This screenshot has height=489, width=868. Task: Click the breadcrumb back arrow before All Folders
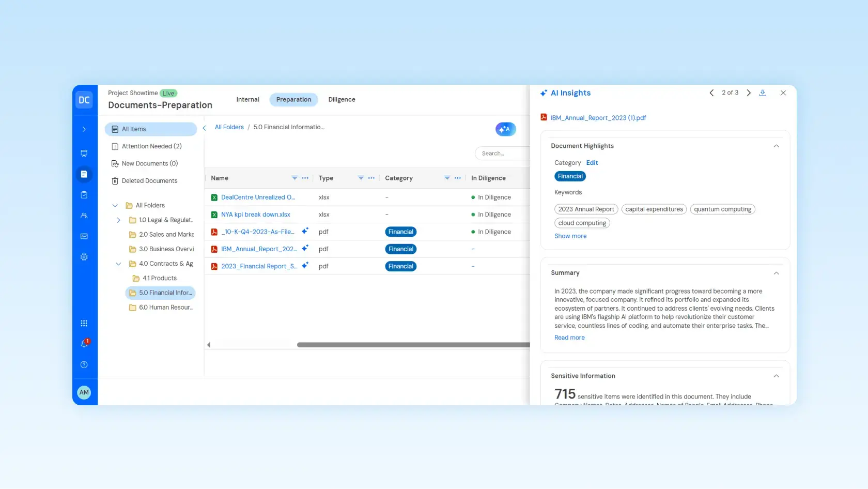click(x=205, y=128)
